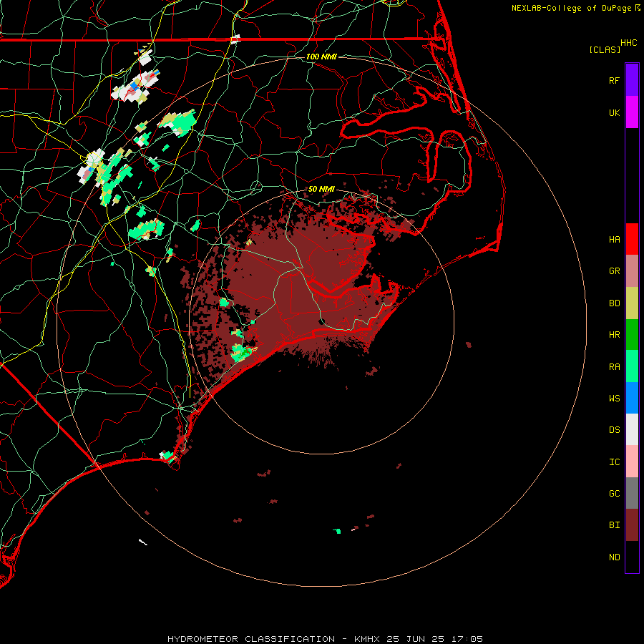Click the WS legend label

[614, 398]
